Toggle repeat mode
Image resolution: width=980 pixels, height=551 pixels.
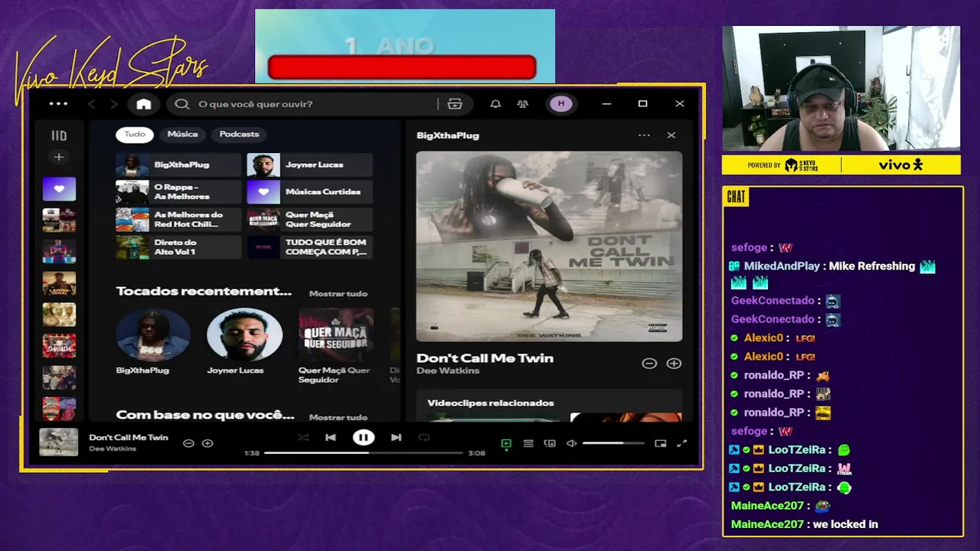424,438
